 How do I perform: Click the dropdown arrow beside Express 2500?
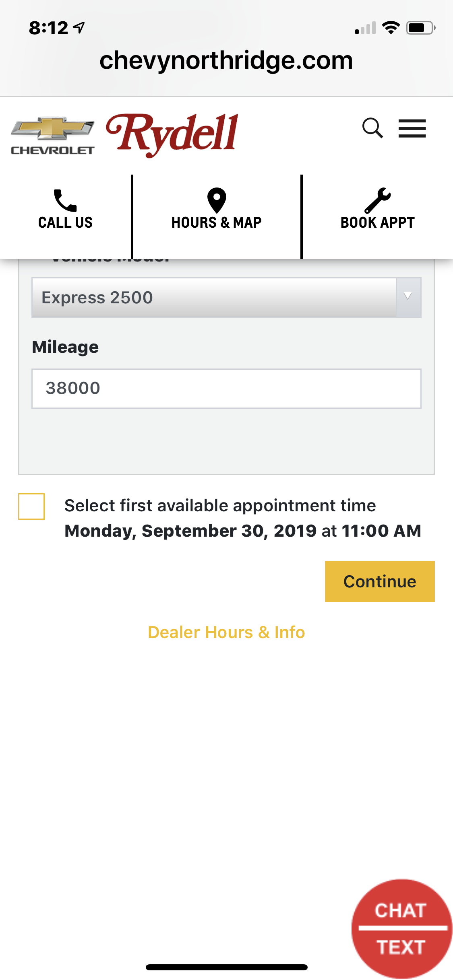click(408, 297)
